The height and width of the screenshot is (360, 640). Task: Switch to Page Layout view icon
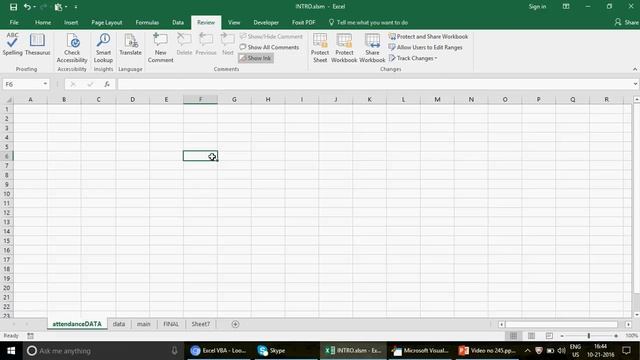(531, 336)
